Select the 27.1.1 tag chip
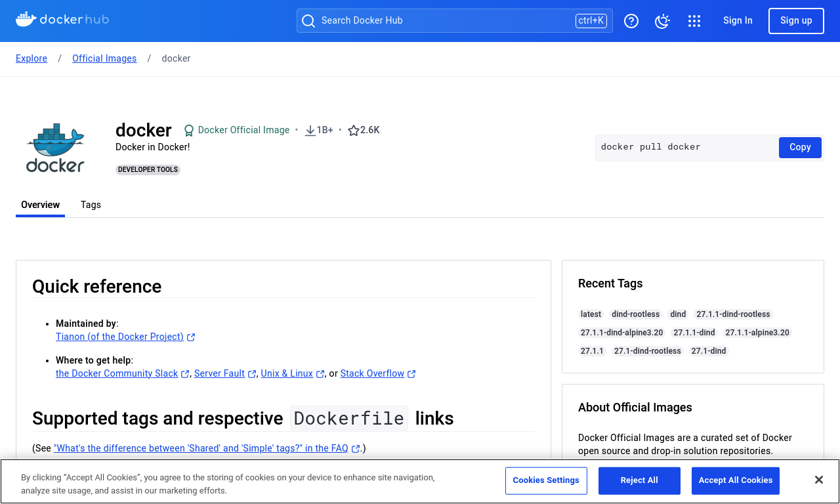This screenshot has width=840, height=504. point(592,351)
